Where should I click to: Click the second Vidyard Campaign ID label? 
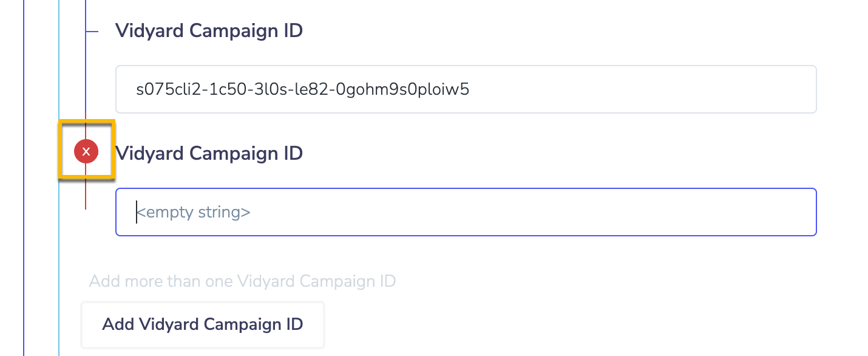click(209, 153)
